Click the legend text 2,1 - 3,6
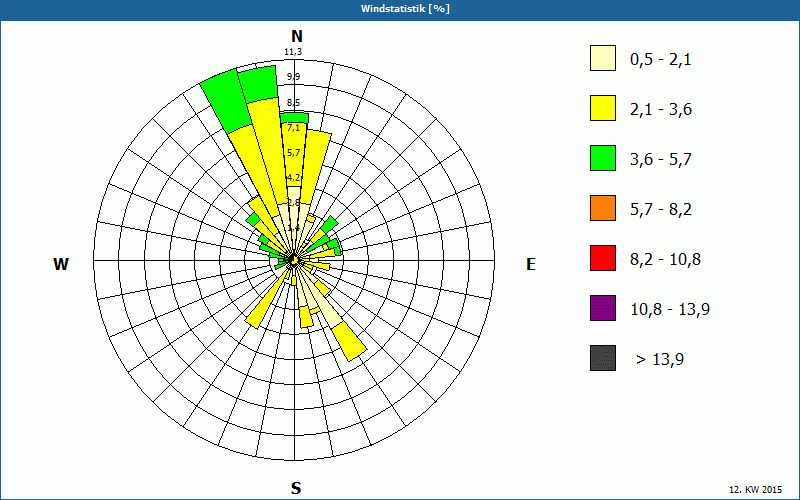This screenshot has height=500, width=800. click(661, 110)
